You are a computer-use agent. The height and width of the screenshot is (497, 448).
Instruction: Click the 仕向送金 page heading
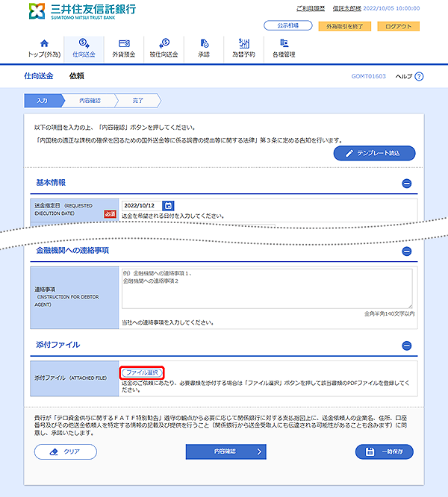click(x=39, y=76)
